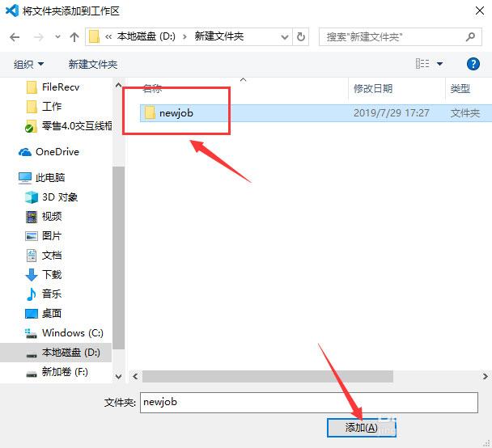This screenshot has height=448, width=492.
Task: Click the 添加(A) add button
Action: pyautogui.click(x=361, y=427)
